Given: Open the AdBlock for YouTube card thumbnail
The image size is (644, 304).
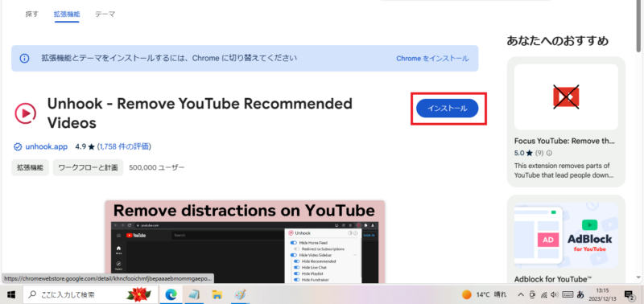Looking at the screenshot, I should [x=566, y=235].
